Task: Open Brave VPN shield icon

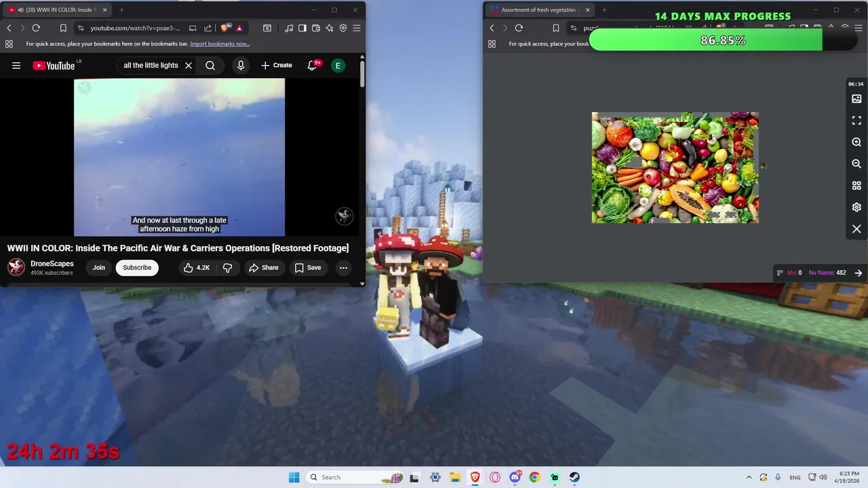Action: (x=343, y=28)
